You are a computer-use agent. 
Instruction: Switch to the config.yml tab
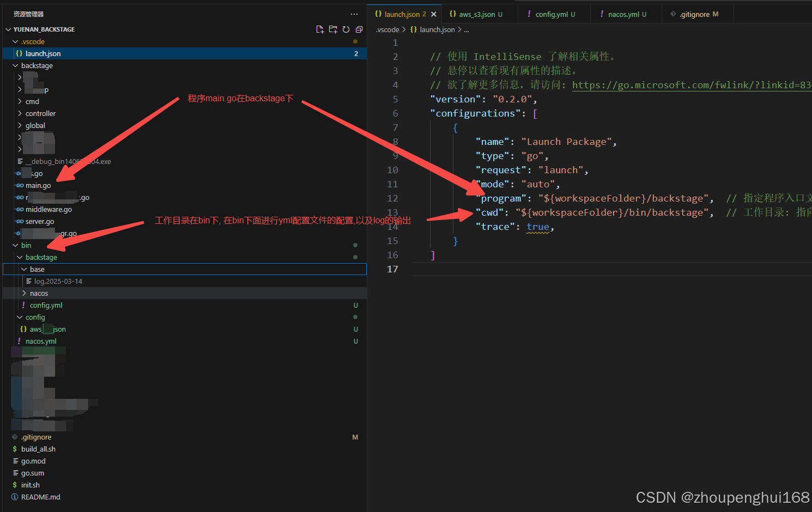[x=552, y=14]
